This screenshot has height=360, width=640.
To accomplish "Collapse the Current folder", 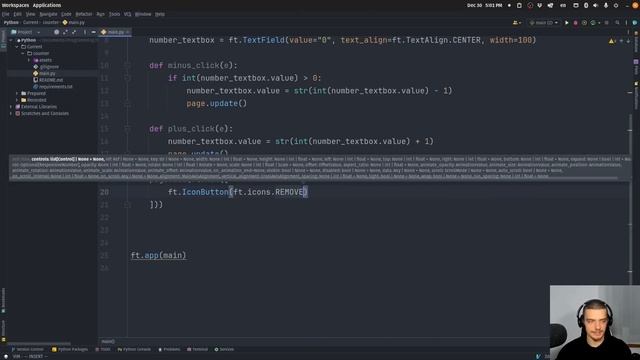I will click(17, 47).
